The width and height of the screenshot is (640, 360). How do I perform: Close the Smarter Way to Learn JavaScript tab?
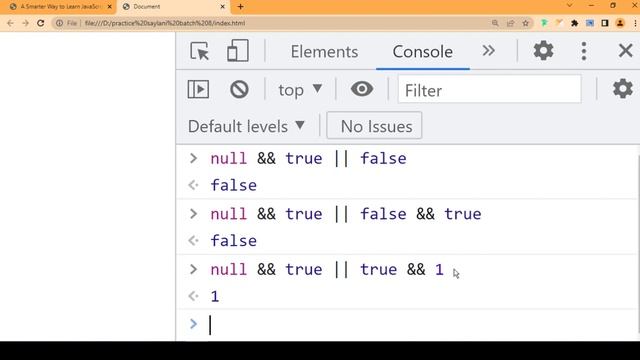pyautogui.click(x=109, y=7)
